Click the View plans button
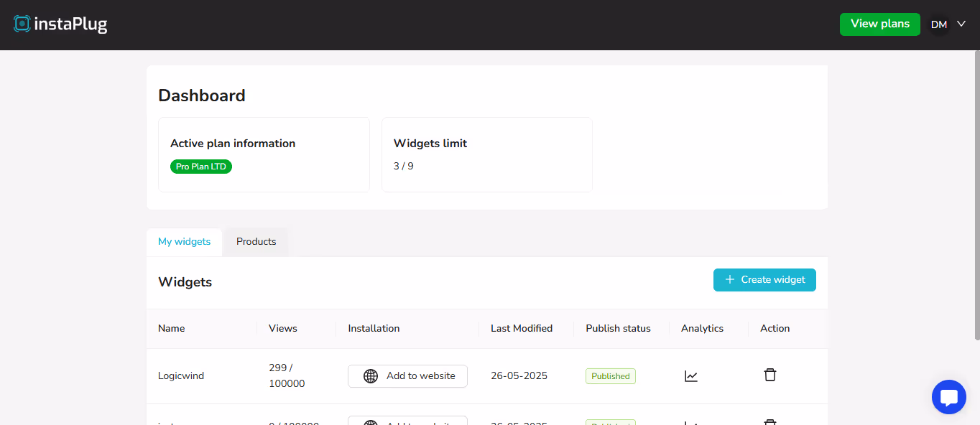Screen dimensions: 980x425 (879, 24)
